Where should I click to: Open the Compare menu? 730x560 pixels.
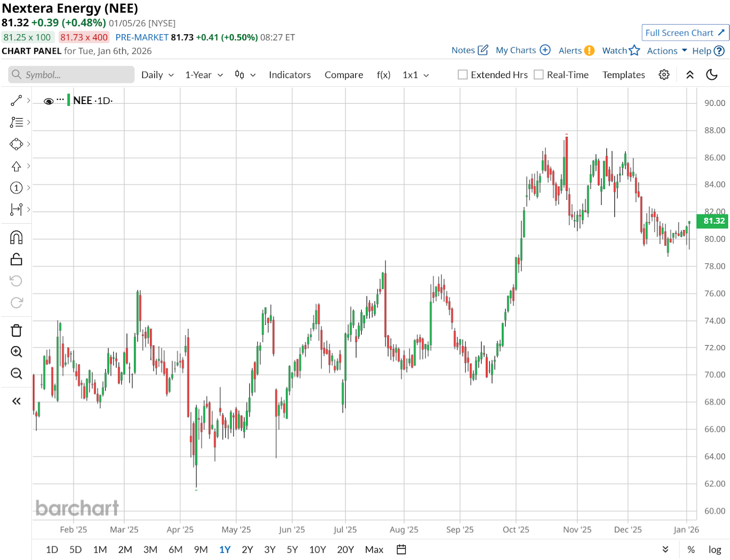[x=344, y=75]
